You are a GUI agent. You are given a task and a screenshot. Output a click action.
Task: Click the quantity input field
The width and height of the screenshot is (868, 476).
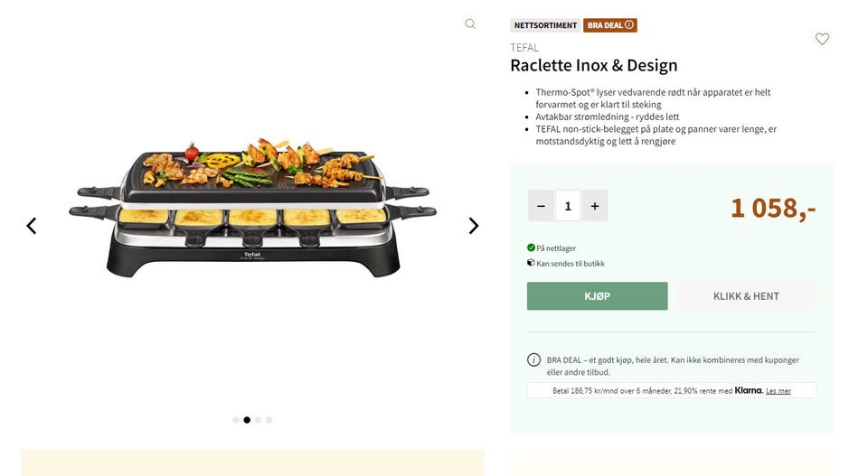coord(568,206)
